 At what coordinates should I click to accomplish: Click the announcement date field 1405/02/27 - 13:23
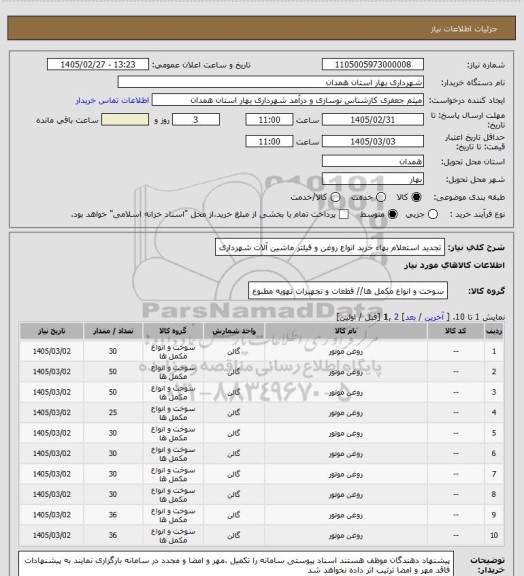98,64
